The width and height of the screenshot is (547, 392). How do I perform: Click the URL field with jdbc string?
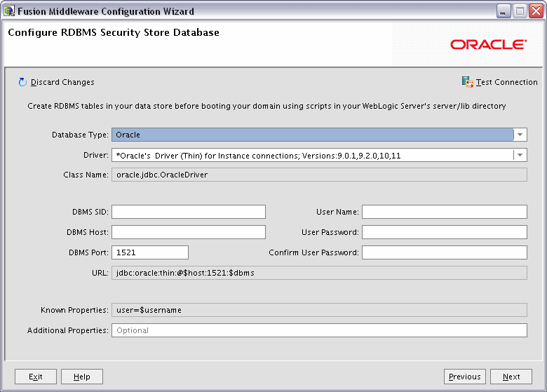(319, 273)
